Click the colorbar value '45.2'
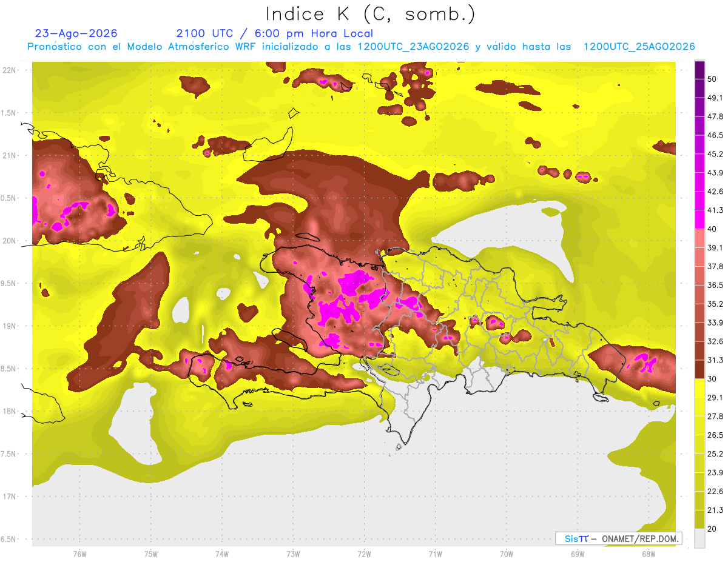728x562 pixels. (x=715, y=154)
